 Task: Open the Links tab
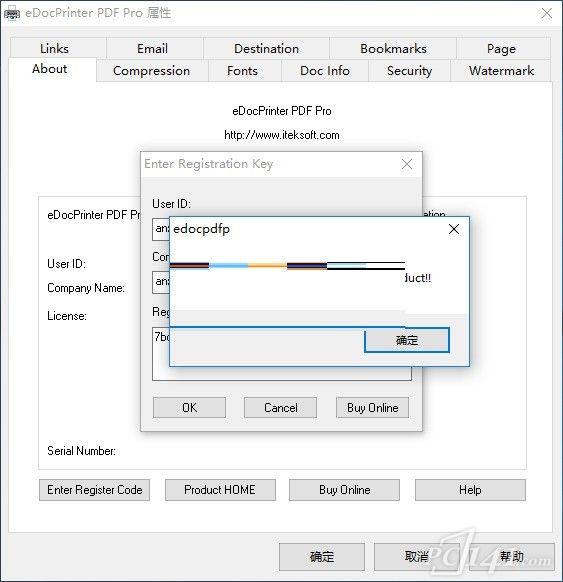pyautogui.click(x=55, y=49)
